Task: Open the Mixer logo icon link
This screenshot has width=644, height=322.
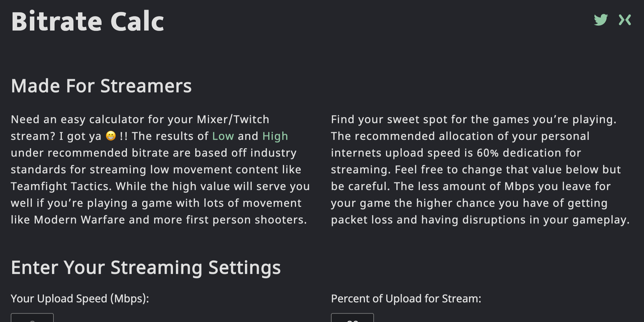Action: point(625,20)
